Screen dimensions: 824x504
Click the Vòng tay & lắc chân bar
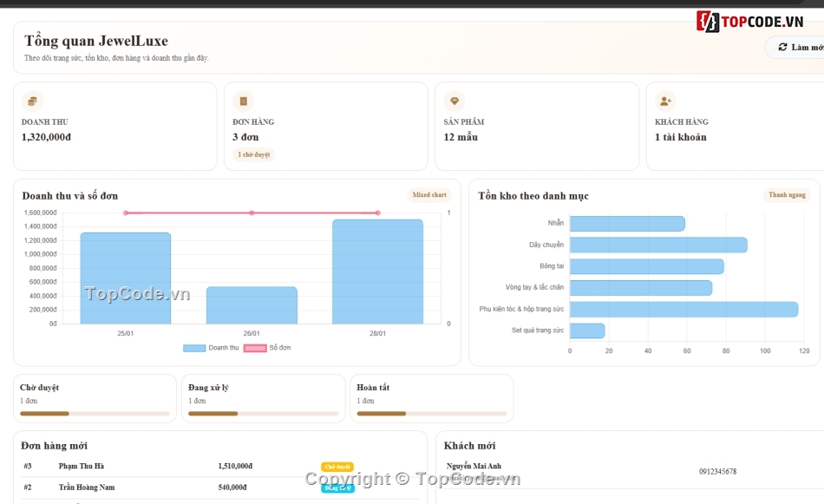[641, 288]
